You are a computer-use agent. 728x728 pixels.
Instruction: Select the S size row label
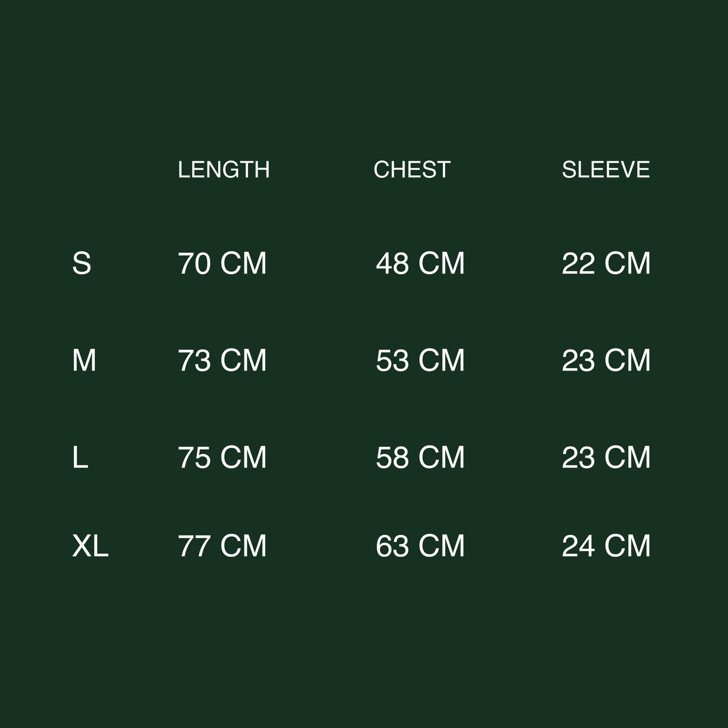(82, 263)
